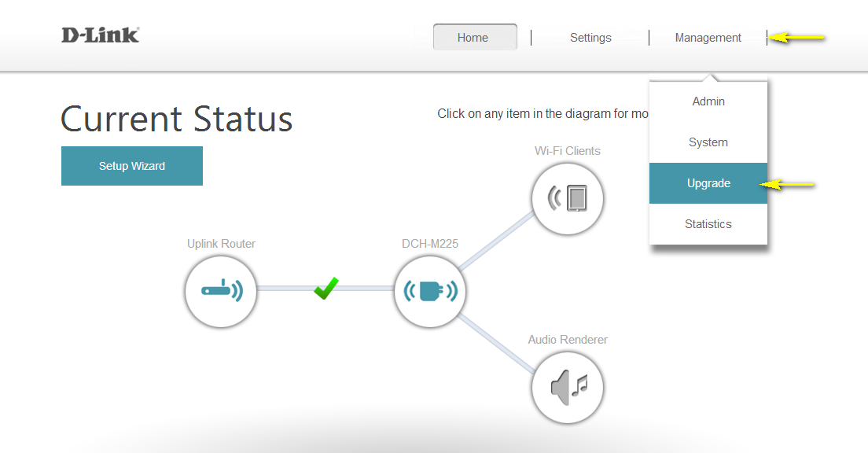Click the D-Link logo
Viewport: 868px width, 453px height.
[x=101, y=35]
